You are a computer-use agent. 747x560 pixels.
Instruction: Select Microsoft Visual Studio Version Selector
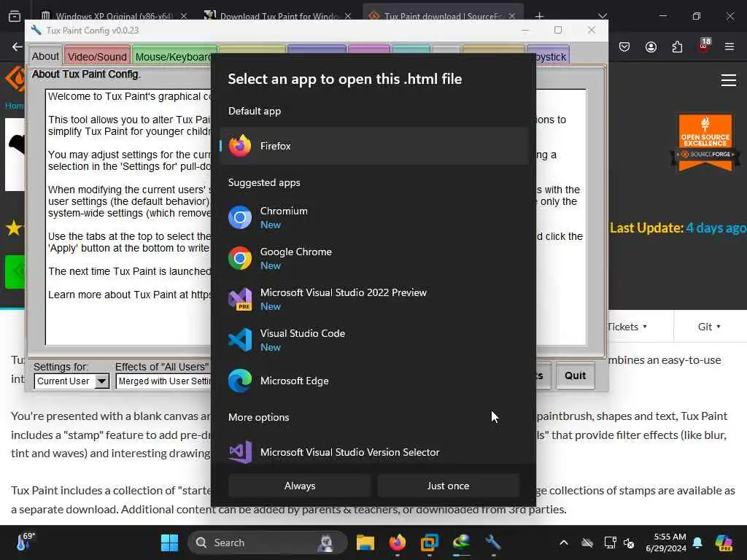point(374,452)
